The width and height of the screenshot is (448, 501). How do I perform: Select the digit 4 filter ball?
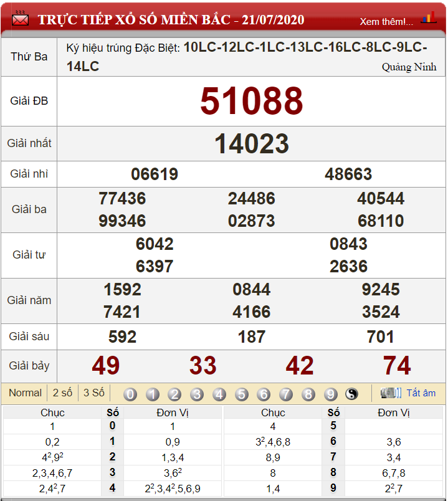coord(219,394)
